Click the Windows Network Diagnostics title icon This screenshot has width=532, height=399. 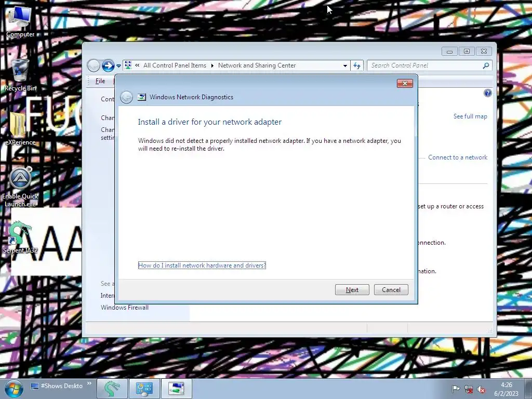click(142, 97)
